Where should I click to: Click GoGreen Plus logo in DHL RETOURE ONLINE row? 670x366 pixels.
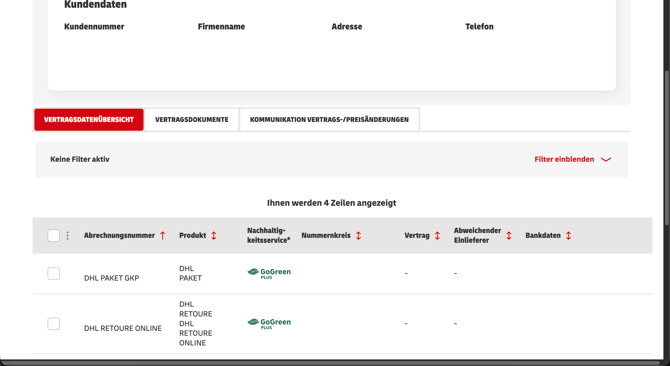tap(269, 323)
